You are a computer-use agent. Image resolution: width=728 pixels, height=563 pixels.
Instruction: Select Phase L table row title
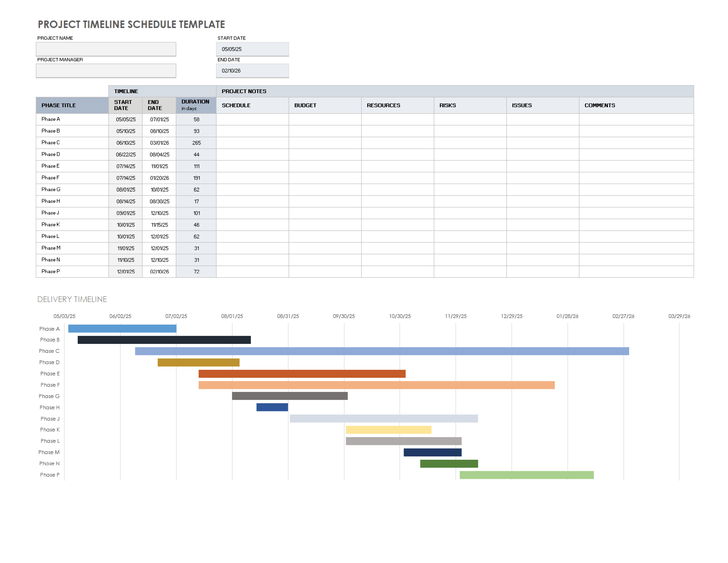[72, 236]
